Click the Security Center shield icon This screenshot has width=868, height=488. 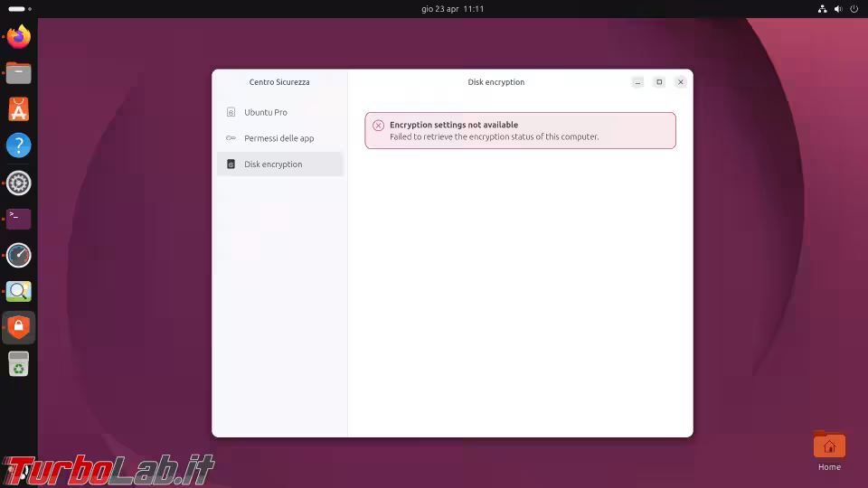point(19,327)
